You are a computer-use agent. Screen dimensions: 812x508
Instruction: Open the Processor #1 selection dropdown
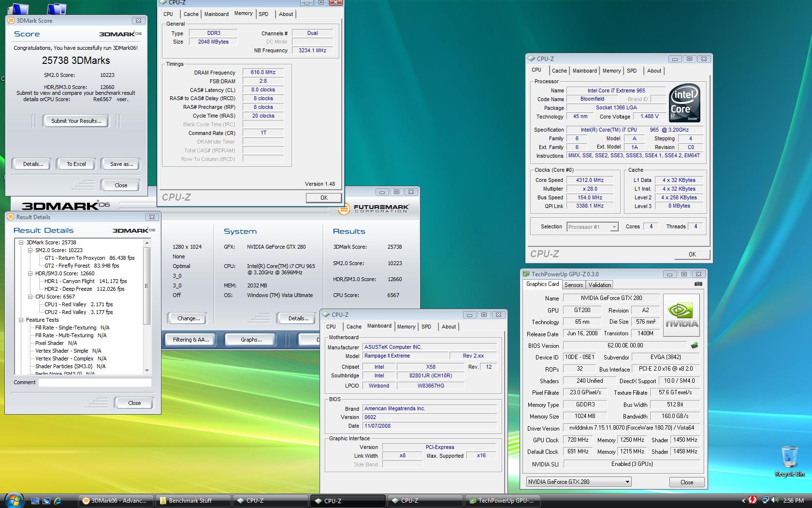point(614,227)
